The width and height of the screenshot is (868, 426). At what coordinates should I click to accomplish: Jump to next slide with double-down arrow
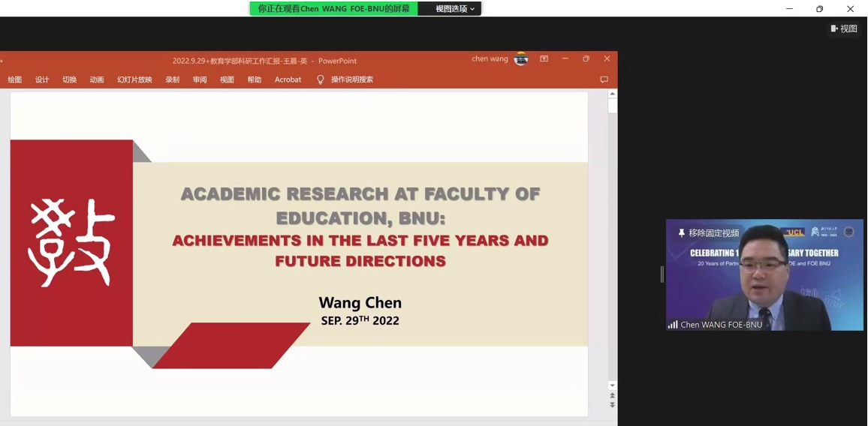pyautogui.click(x=612, y=405)
